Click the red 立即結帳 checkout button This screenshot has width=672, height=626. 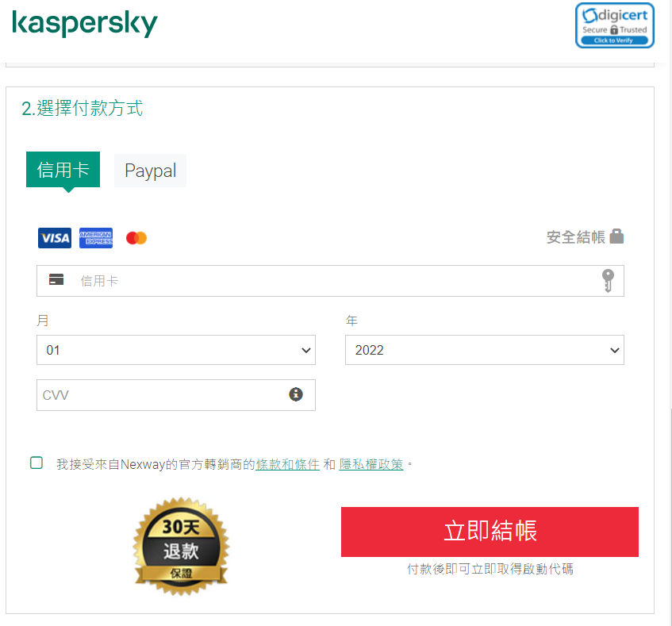(x=490, y=532)
